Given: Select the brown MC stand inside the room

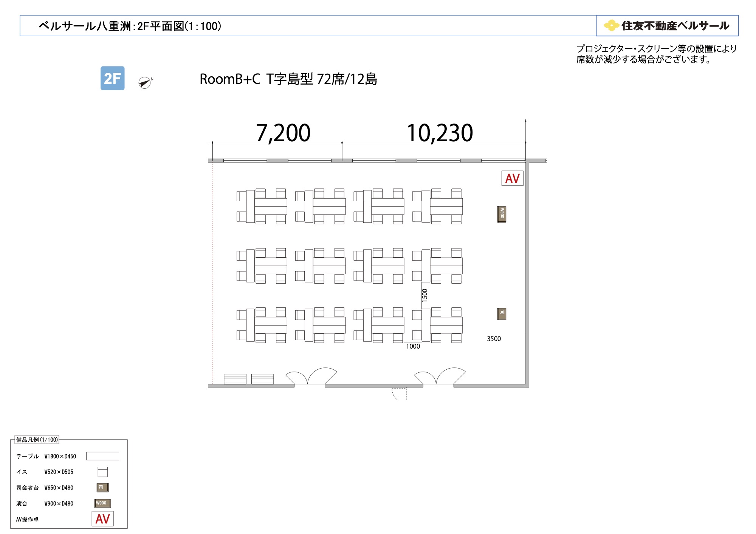Looking at the screenshot, I should [502, 314].
